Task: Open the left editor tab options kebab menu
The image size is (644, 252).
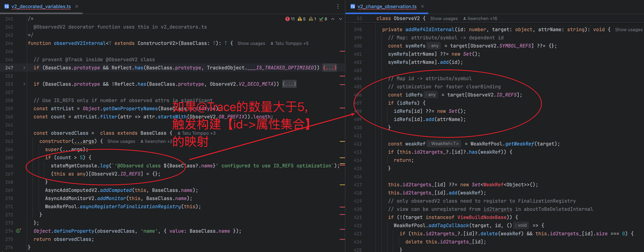Action: pos(338,7)
